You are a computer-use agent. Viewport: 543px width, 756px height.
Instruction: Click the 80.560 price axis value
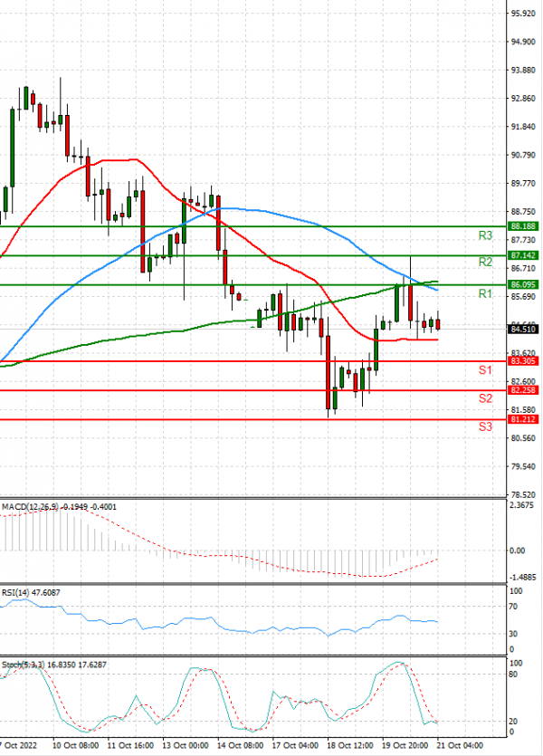(x=523, y=438)
